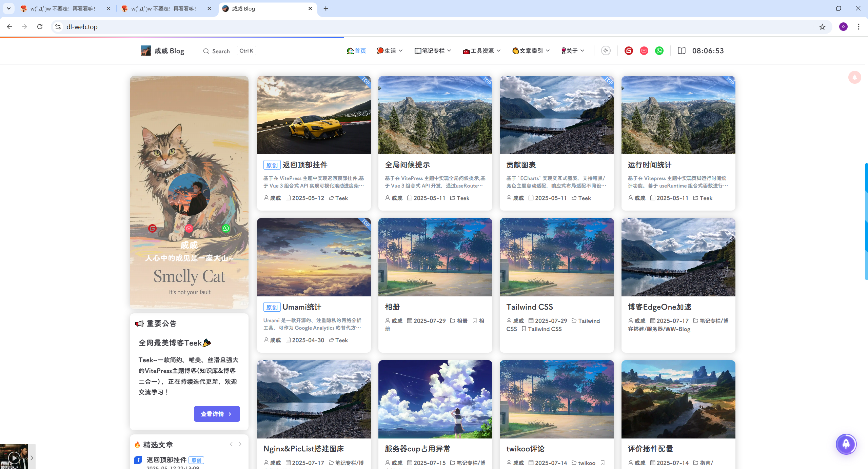Open the Chrome profile avatar
The height and width of the screenshot is (469, 868).
click(843, 27)
